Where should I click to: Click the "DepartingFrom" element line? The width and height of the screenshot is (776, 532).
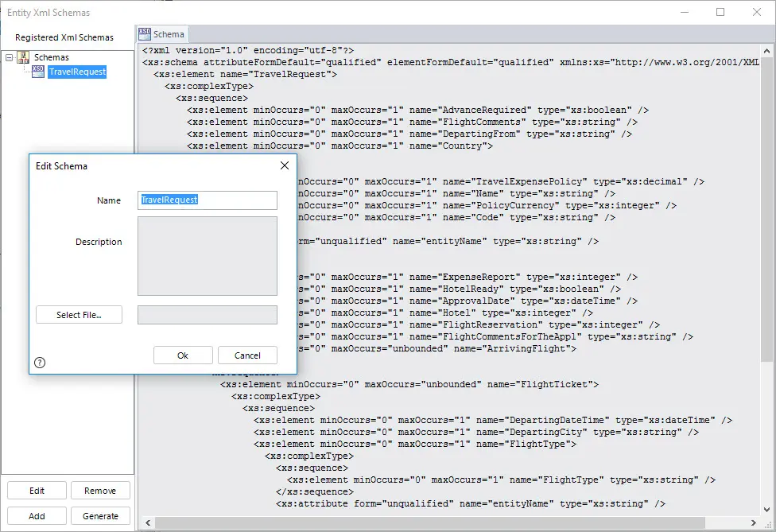pyautogui.click(x=409, y=134)
